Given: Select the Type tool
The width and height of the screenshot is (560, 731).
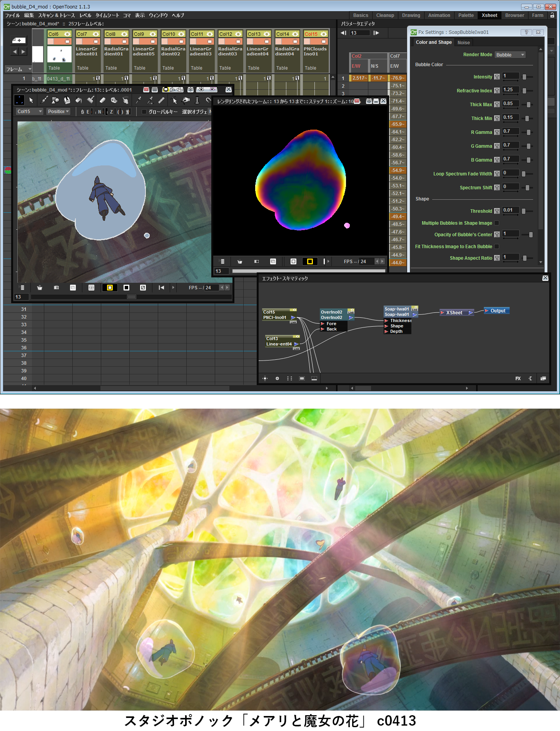Looking at the screenshot, I should click(x=67, y=100).
